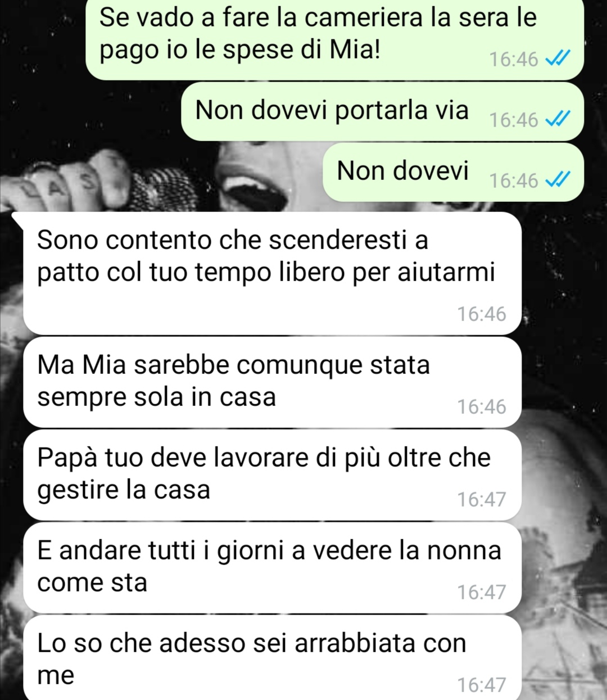
Task: Click the 16:46 timestamp on the 'Sono contento' message
Action: pyautogui.click(x=482, y=314)
